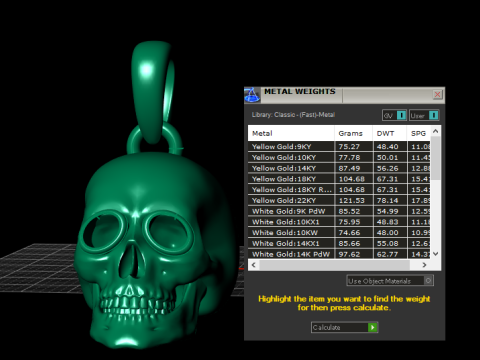
Task: Click the pendant bail loop on skull
Action: click(x=153, y=92)
